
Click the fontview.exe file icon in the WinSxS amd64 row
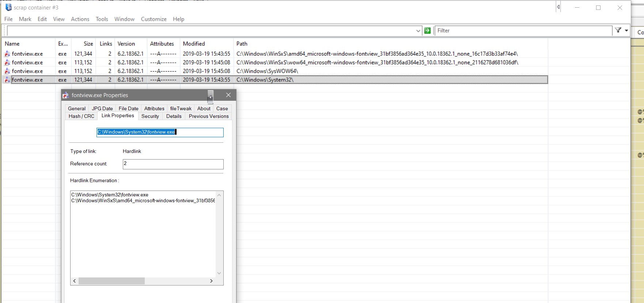tap(7, 54)
